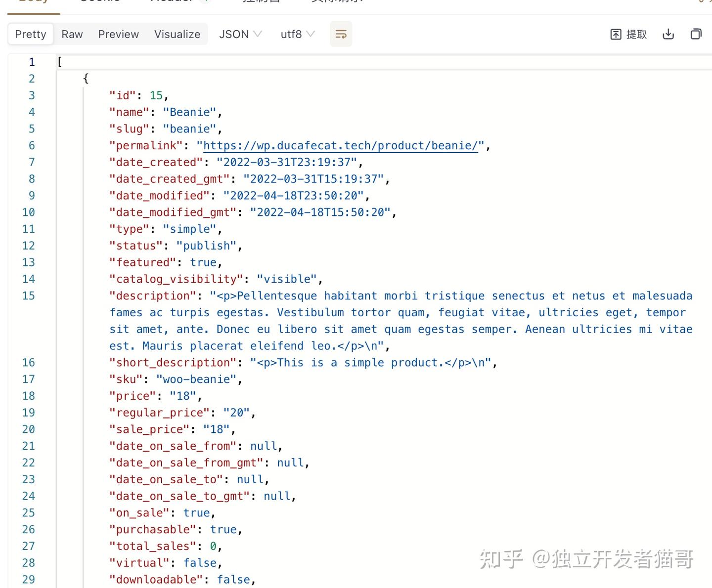Select the total_sales value 0
Screen dimensions: 712x588
click(x=213, y=546)
